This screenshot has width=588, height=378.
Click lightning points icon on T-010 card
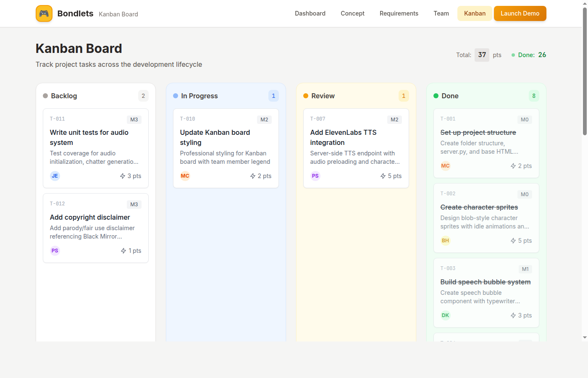click(x=253, y=176)
